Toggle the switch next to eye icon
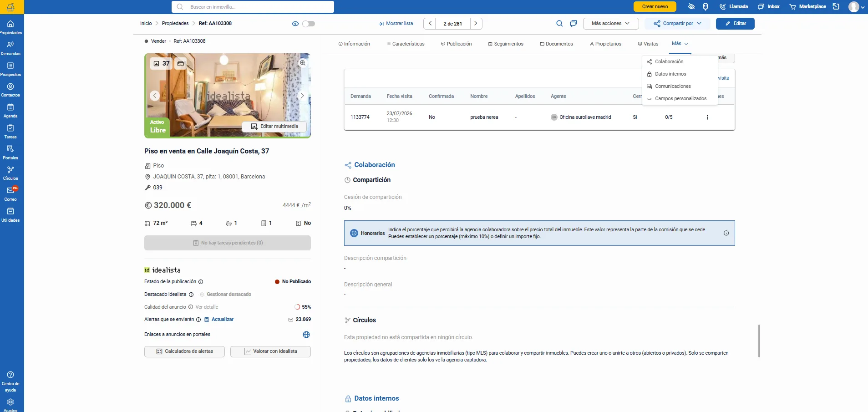868x412 pixels. pos(309,24)
